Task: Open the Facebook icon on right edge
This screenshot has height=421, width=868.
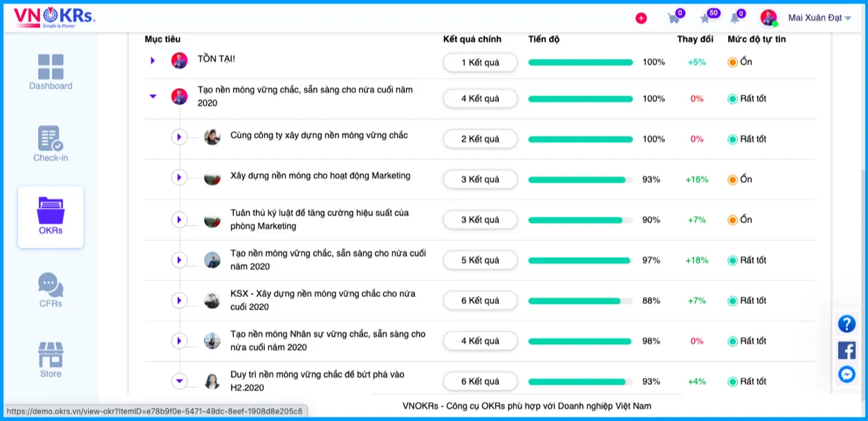Action: pos(847,350)
